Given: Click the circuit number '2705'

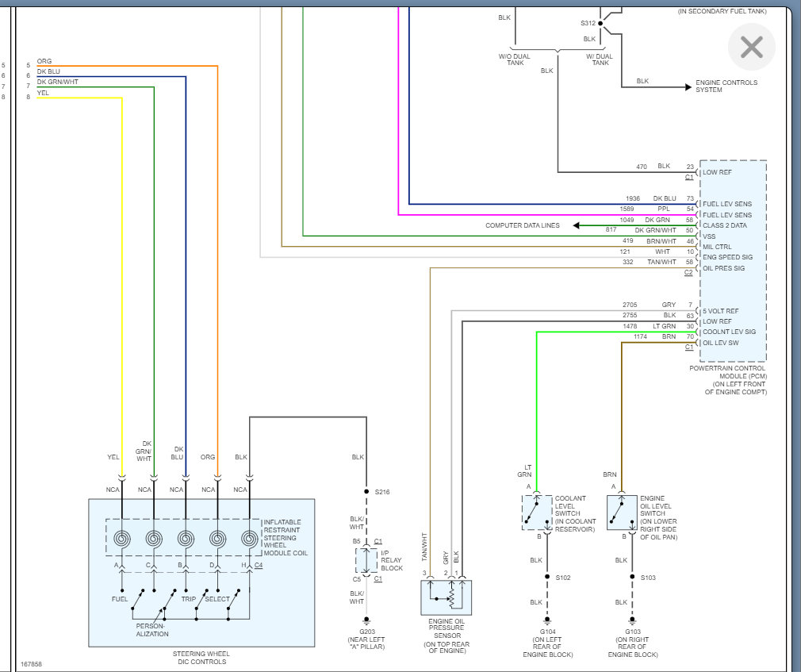Looking at the screenshot, I should (630, 305).
